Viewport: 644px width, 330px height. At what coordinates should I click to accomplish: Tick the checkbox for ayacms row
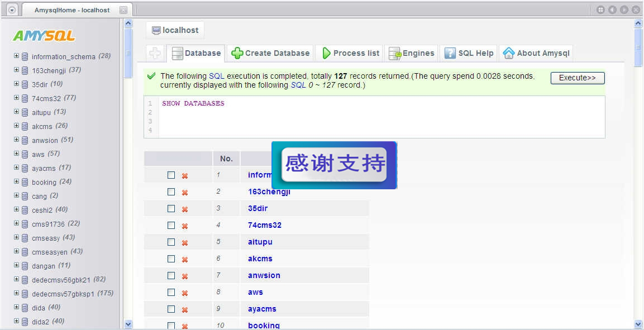(171, 309)
